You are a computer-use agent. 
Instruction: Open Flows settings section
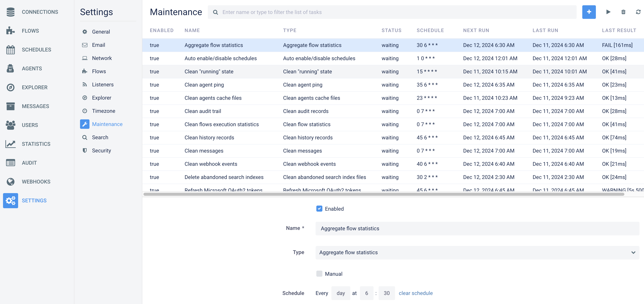tap(99, 71)
